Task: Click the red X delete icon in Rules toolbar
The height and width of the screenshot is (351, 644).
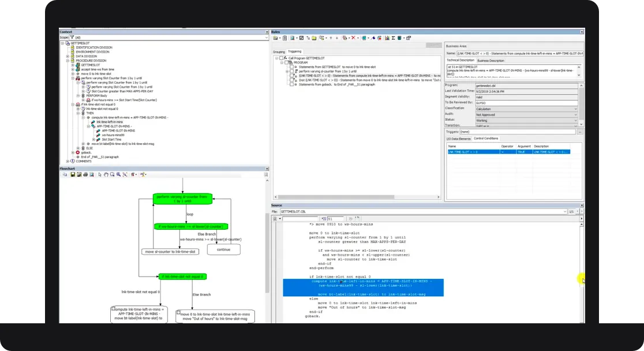Action: (353, 38)
